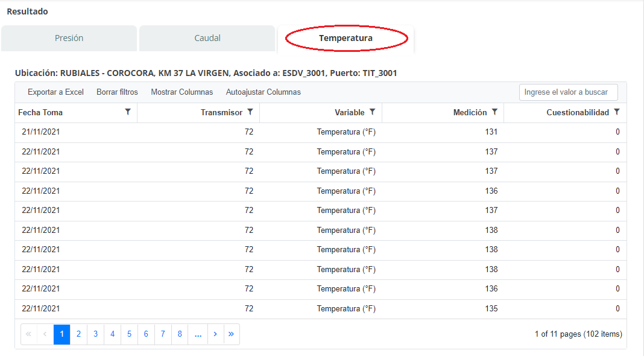
Task: Open the Cuestionabilidad column filter icon
Action: click(616, 112)
